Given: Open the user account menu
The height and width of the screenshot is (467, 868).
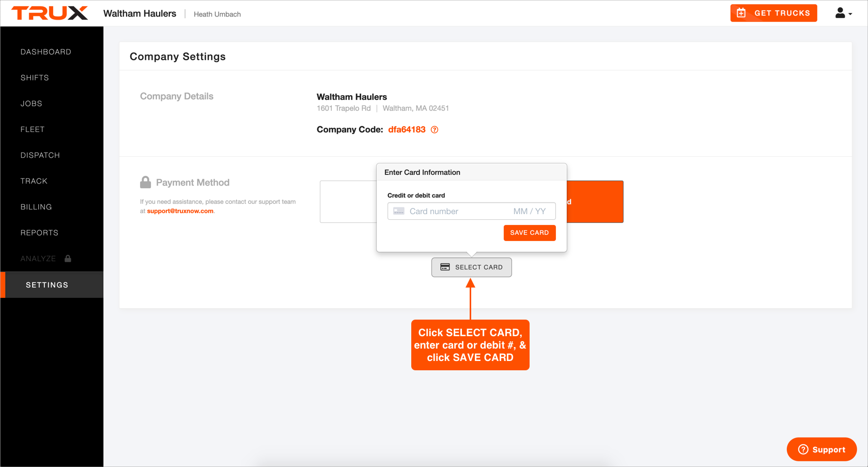Looking at the screenshot, I should [x=843, y=13].
